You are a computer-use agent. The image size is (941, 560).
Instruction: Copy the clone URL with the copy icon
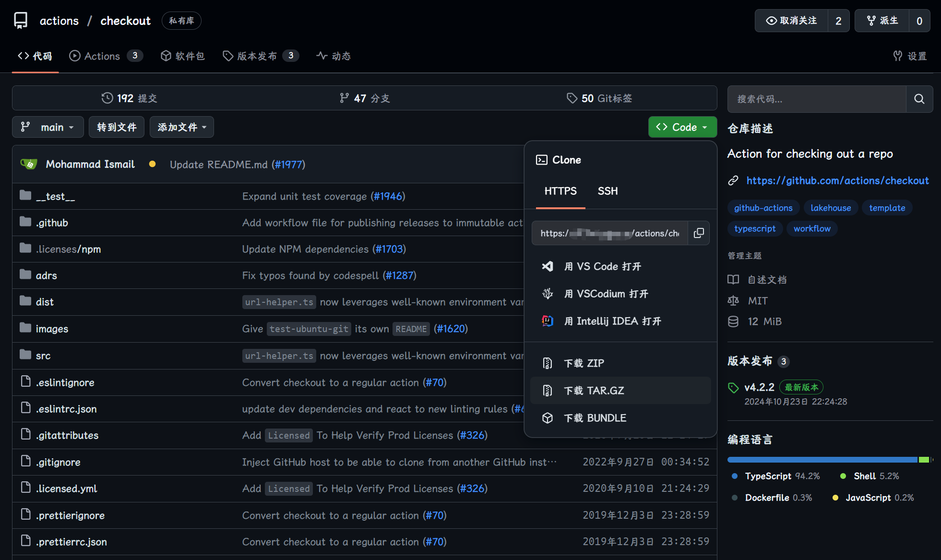tap(699, 233)
